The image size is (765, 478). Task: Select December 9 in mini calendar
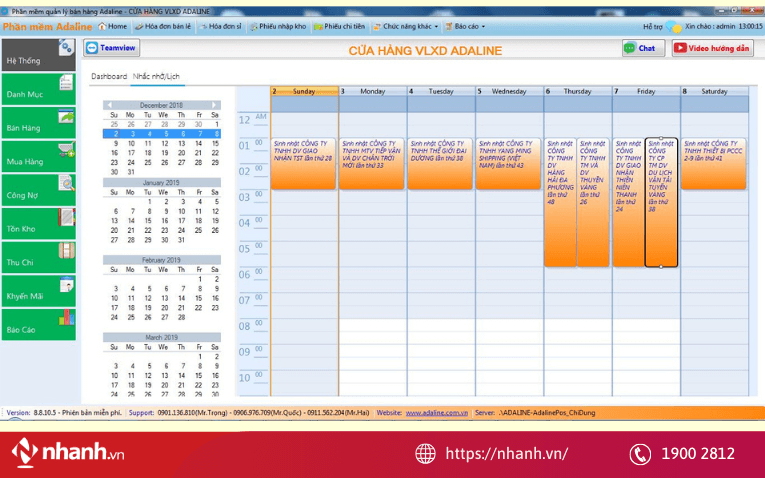116,143
